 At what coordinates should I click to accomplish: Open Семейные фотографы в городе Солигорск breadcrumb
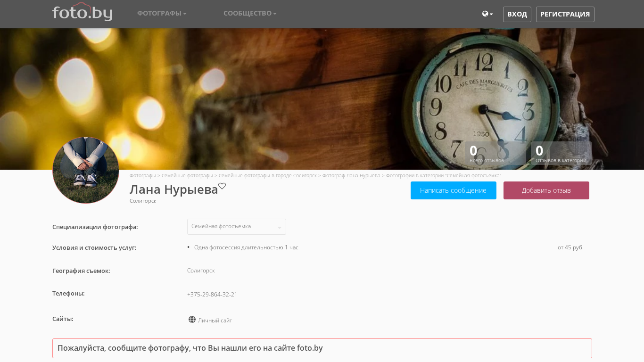[267, 176]
